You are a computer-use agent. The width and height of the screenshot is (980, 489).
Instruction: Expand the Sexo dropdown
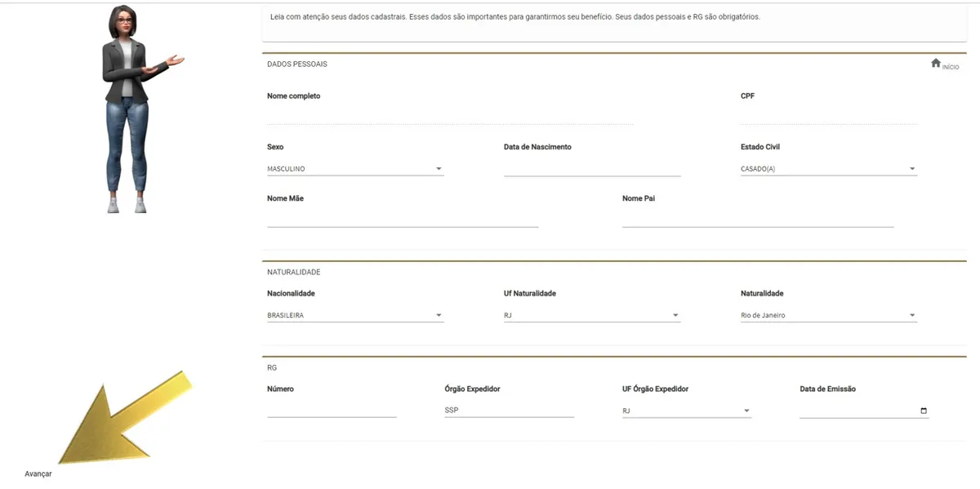[x=355, y=169]
